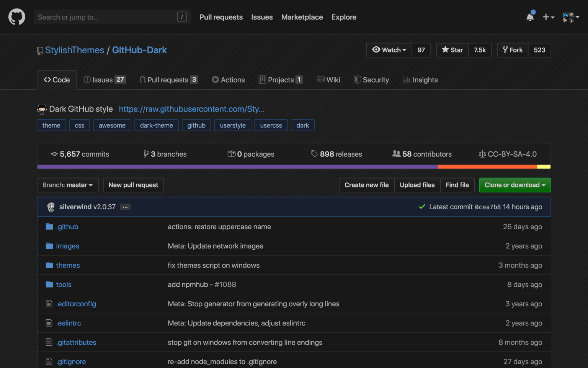Open notifications via the bell icon
588x368 pixels.
[x=530, y=17]
